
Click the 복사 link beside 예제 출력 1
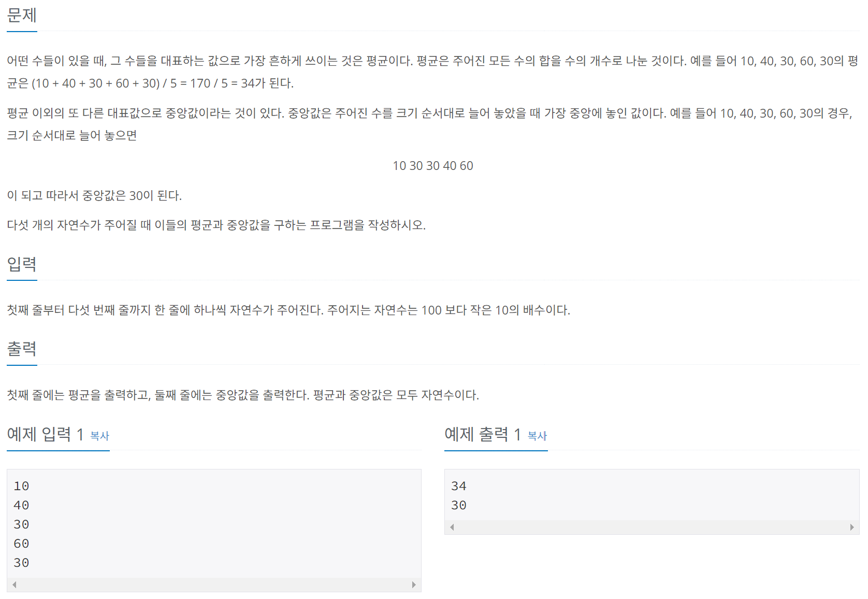[x=537, y=436]
